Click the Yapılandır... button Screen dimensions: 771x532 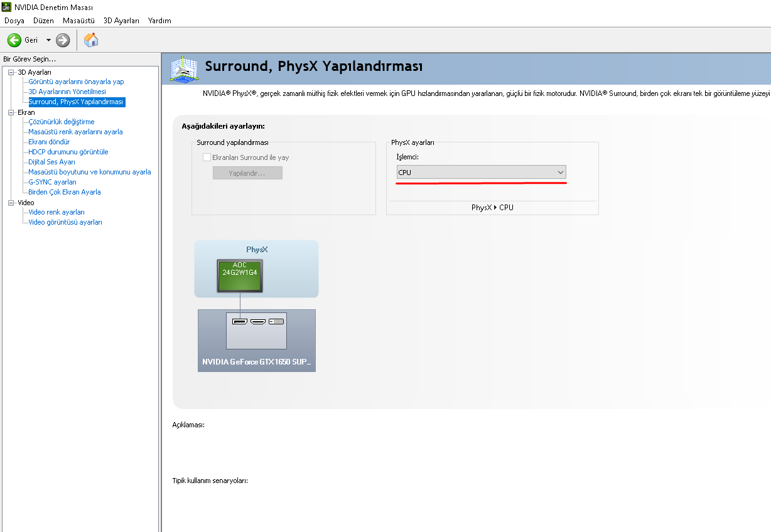pos(247,173)
